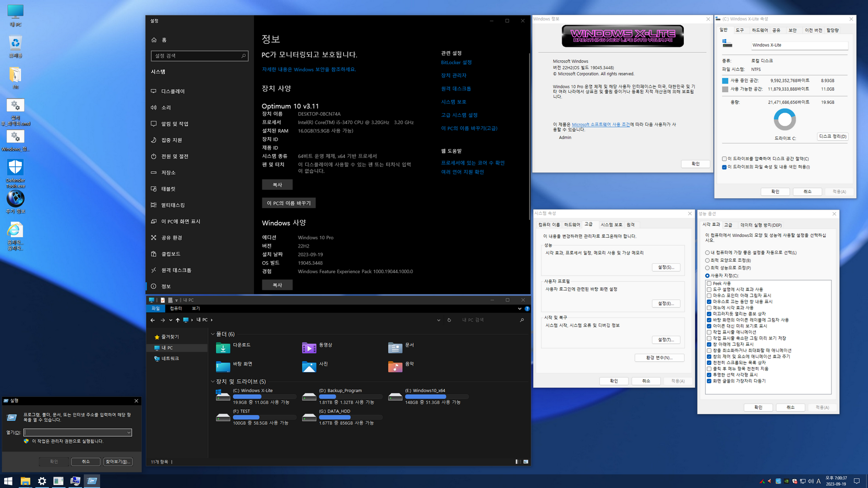Click 이 PC의 이름 바꾸기 button
Image resolution: width=868 pixels, height=488 pixels.
pos(288,203)
